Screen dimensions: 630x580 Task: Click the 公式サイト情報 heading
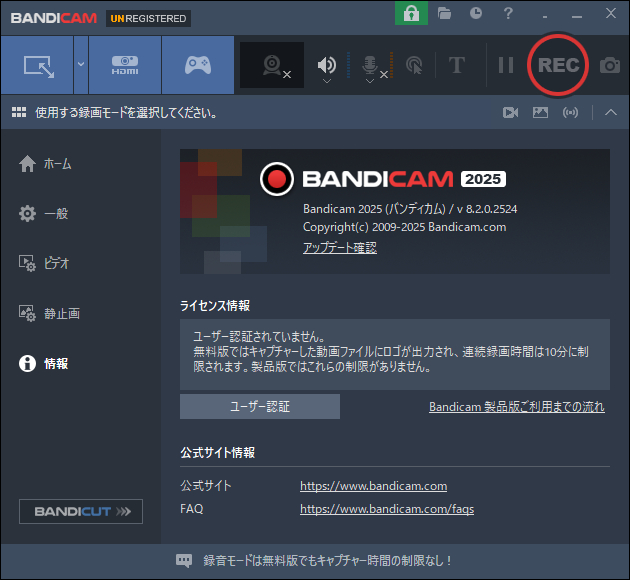pyautogui.click(x=217, y=453)
